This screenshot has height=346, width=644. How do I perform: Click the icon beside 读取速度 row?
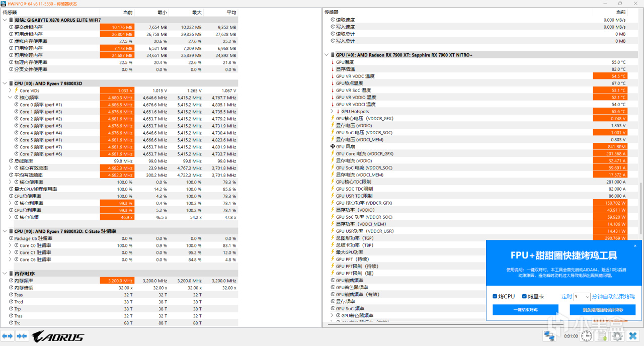(333, 20)
